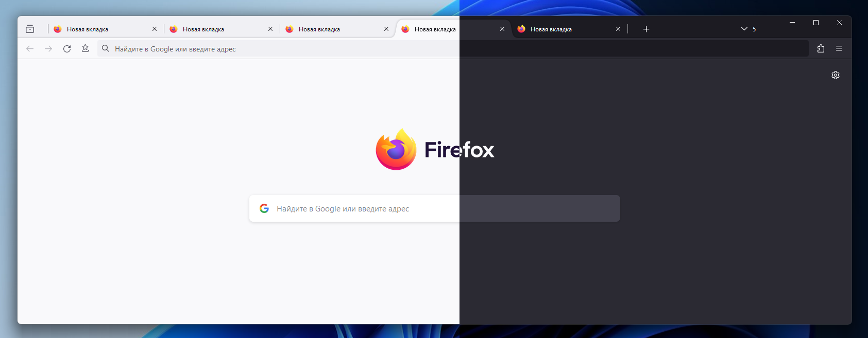Add a new tab with plus button
The image size is (868, 338).
[646, 29]
